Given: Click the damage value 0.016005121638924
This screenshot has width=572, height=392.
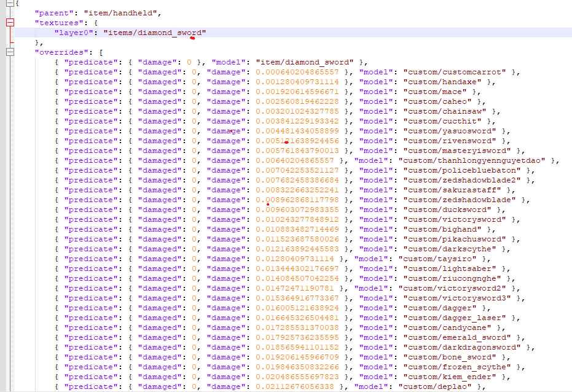Looking at the screenshot, I should (x=297, y=308).
